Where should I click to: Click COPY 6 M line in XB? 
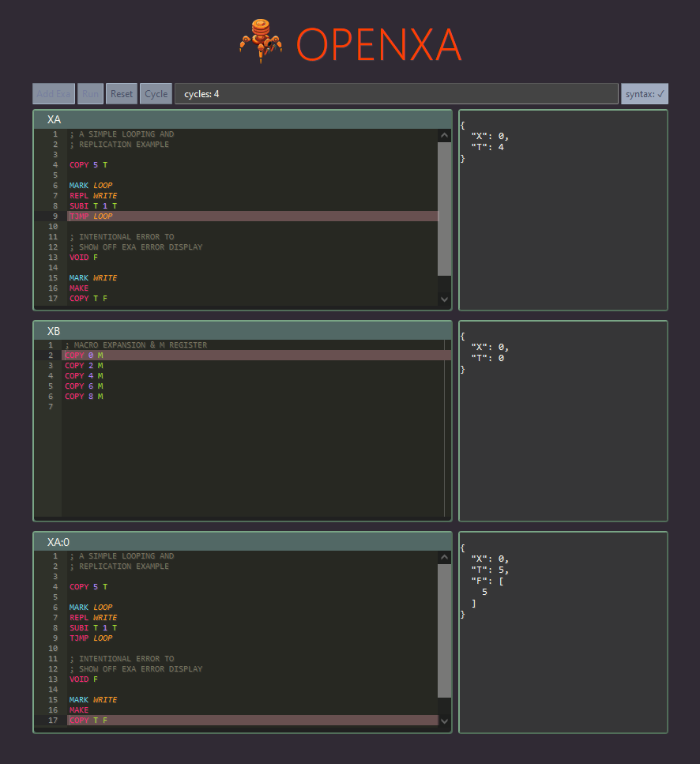[x=84, y=386]
